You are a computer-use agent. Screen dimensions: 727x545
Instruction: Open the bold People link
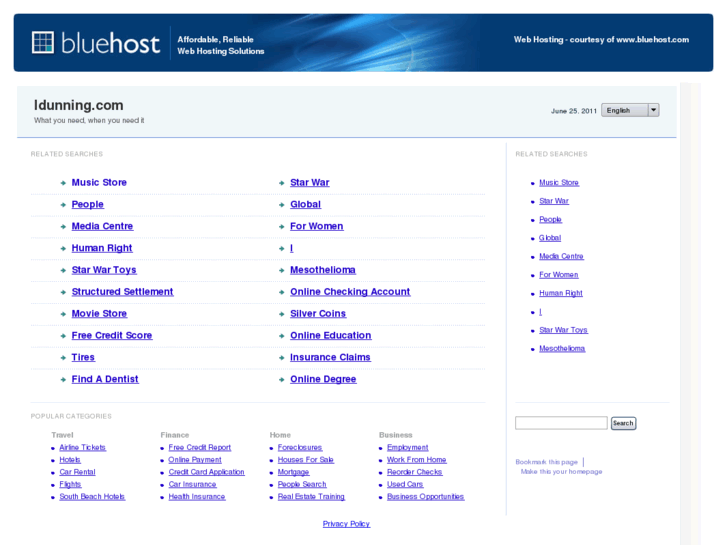click(x=88, y=205)
